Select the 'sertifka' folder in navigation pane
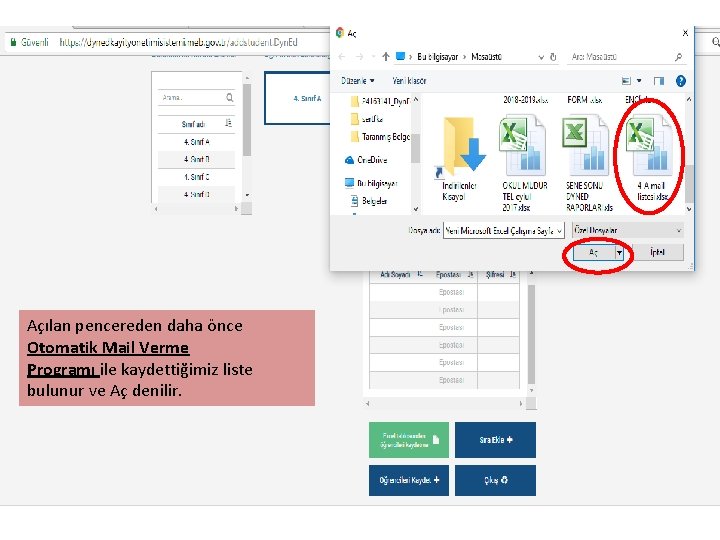 coord(366,119)
